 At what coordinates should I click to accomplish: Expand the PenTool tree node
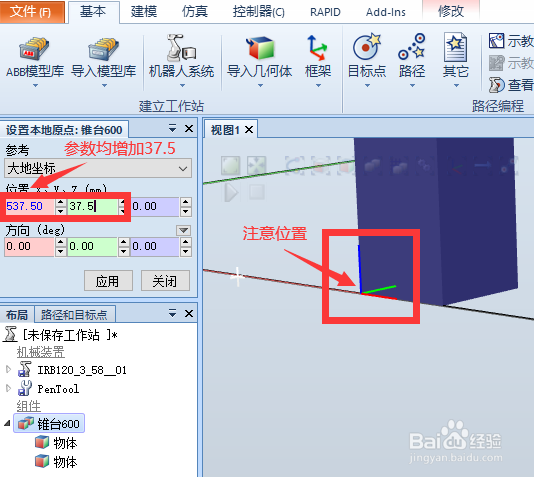[x=9, y=388]
